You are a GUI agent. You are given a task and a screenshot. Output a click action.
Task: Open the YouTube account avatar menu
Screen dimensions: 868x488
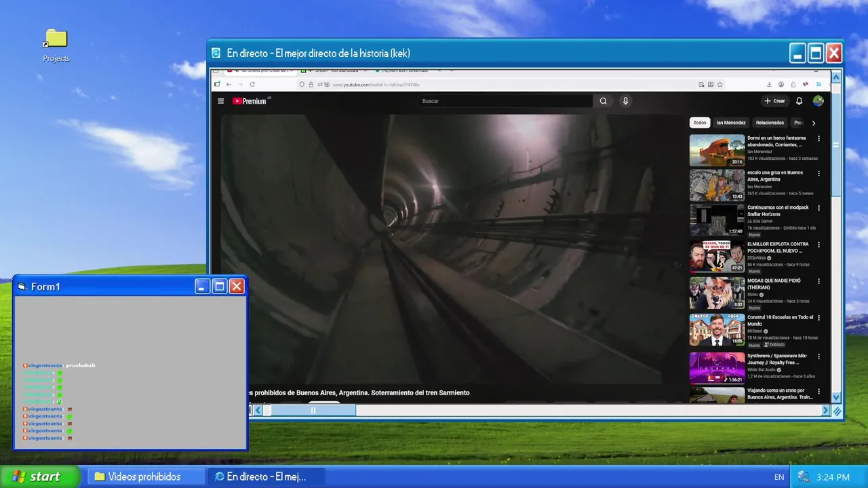[x=818, y=101]
